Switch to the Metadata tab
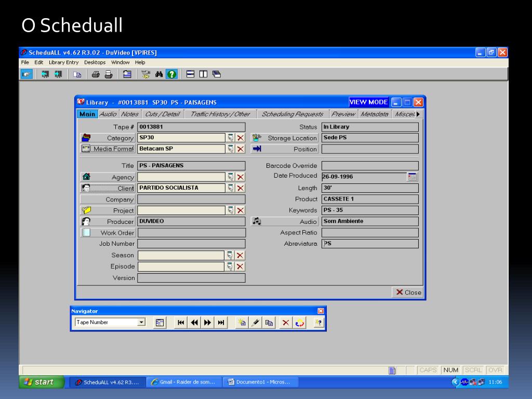 click(x=375, y=114)
